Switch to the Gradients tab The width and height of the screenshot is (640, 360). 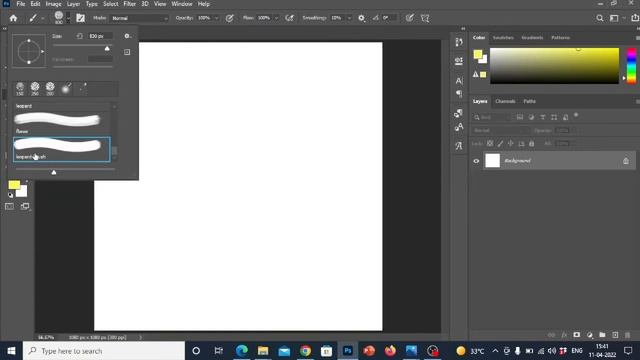coord(532,38)
